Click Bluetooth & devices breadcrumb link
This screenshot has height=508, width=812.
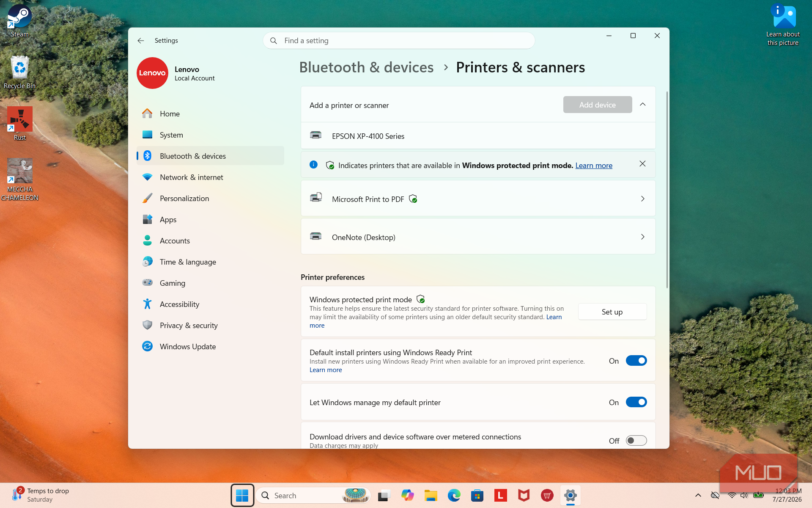pyautogui.click(x=366, y=67)
